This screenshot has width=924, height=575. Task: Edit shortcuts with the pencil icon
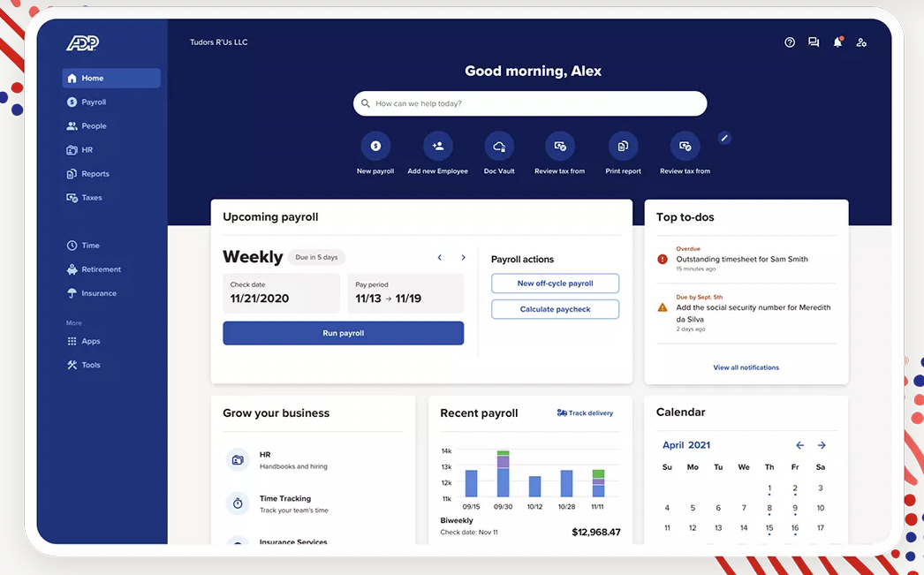[724, 138]
